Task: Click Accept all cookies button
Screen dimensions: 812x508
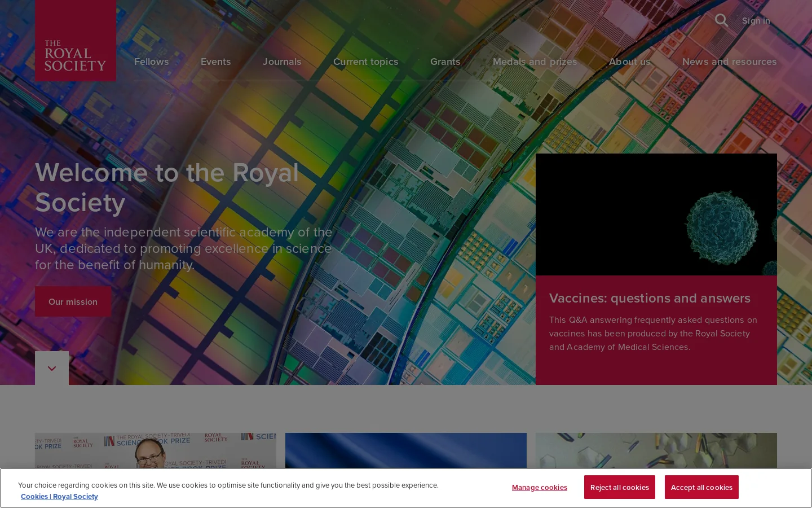Action: point(701,487)
